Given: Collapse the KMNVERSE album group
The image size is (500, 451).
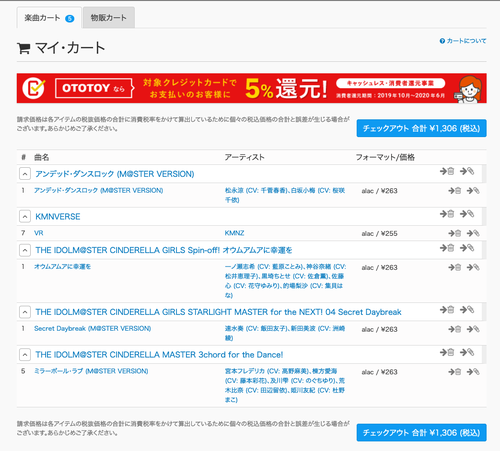Looking at the screenshot, I should pyautogui.click(x=25, y=216).
